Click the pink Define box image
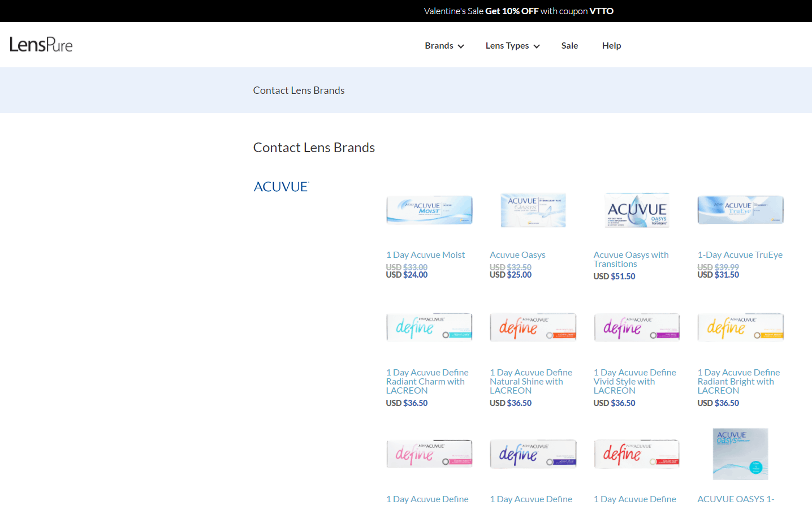 pyautogui.click(x=429, y=454)
